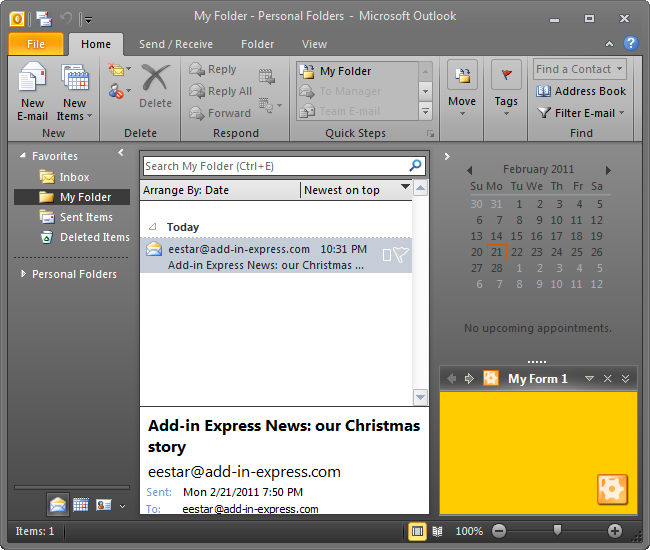Select Inbox in Favorites

tap(74, 177)
